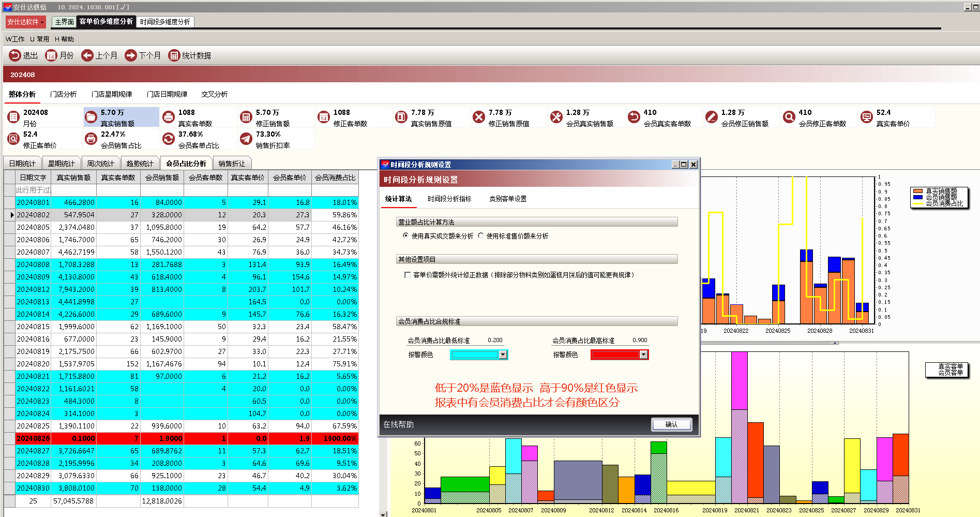This screenshot has width=980, height=517.
Task: Select the 真实销售额 folder metric icon
Action: (91, 117)
